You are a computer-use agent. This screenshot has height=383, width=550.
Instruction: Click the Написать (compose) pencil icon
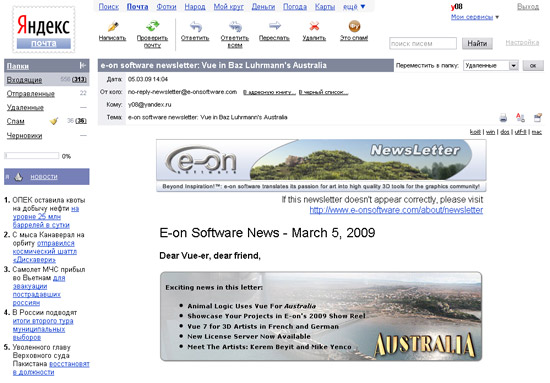(113, 26)
